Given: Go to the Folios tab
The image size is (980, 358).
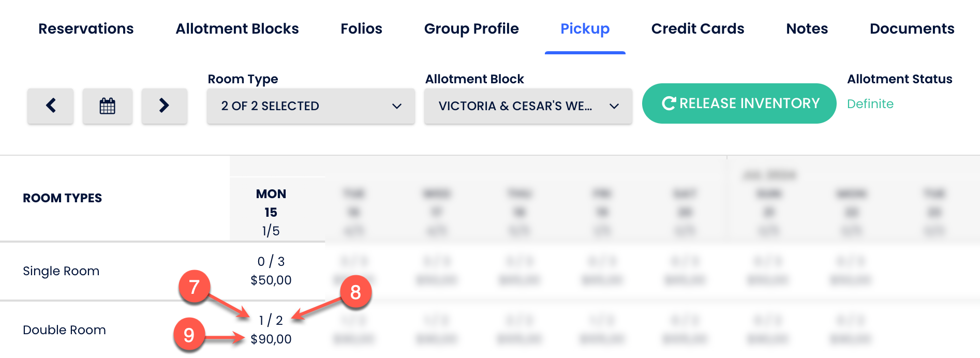Looking at the screenshot, I should click(x=361, y=29).
